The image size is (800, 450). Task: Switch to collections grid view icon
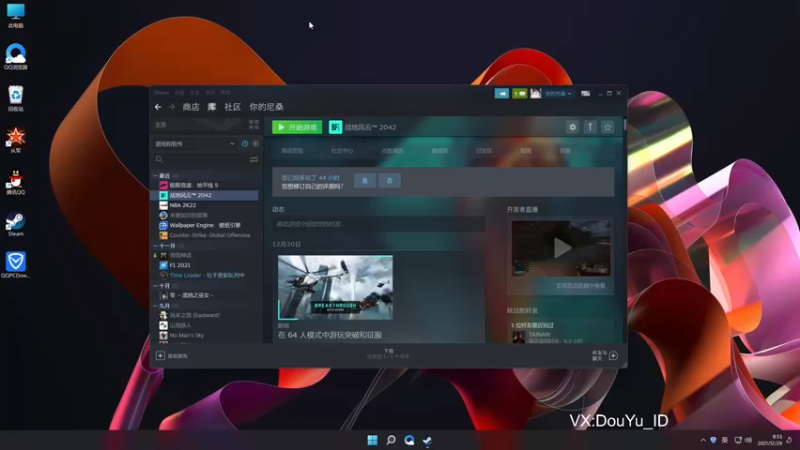point(254,124)
